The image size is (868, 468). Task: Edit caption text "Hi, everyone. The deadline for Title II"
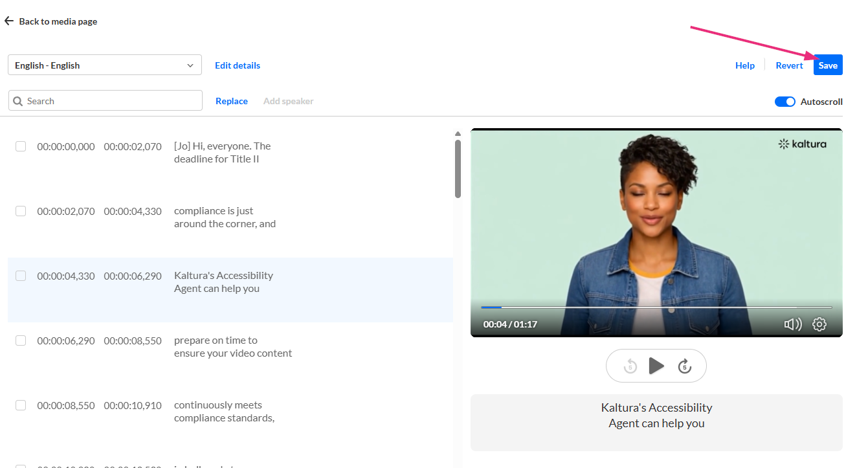(223, 153)
